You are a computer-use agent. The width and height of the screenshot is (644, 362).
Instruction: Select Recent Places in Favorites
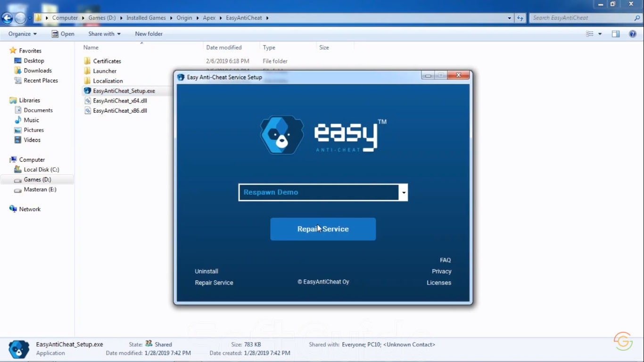tap(41, 81)
